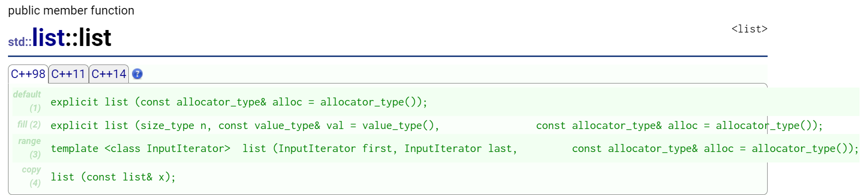Screen dimensions: 868x195
Task: Switch to the C++14 tab
Action: pos(109,74)
